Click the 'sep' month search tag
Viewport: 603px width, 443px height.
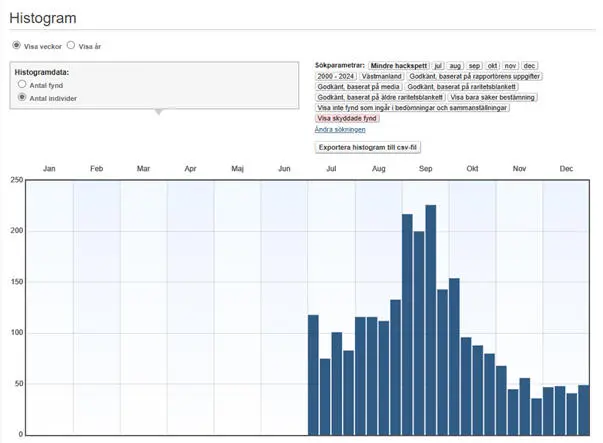(x=474, y=64)
